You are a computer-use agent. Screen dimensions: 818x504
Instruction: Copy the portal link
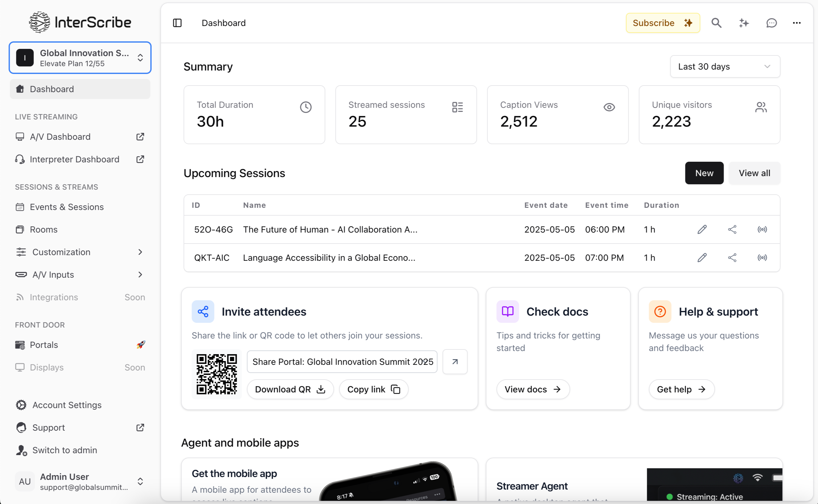(373, 389)
